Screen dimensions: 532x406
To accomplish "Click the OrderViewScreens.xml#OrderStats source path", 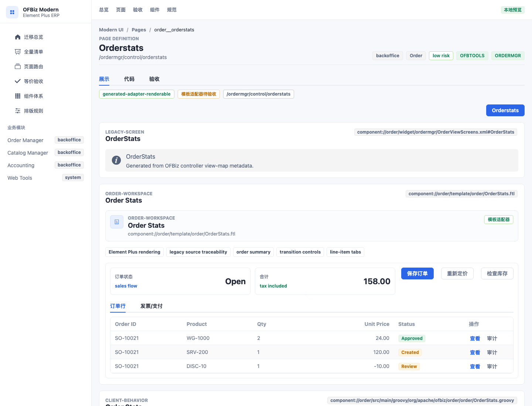I will click(x=436, y=132).
